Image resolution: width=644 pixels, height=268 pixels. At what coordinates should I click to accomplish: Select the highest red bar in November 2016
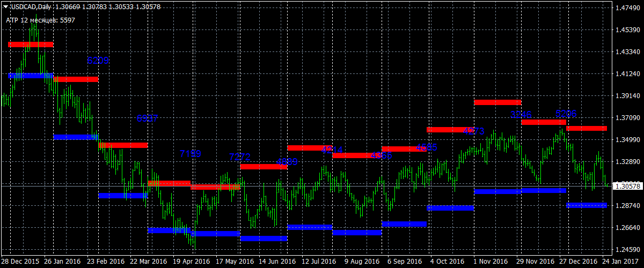tap(497, 102)
